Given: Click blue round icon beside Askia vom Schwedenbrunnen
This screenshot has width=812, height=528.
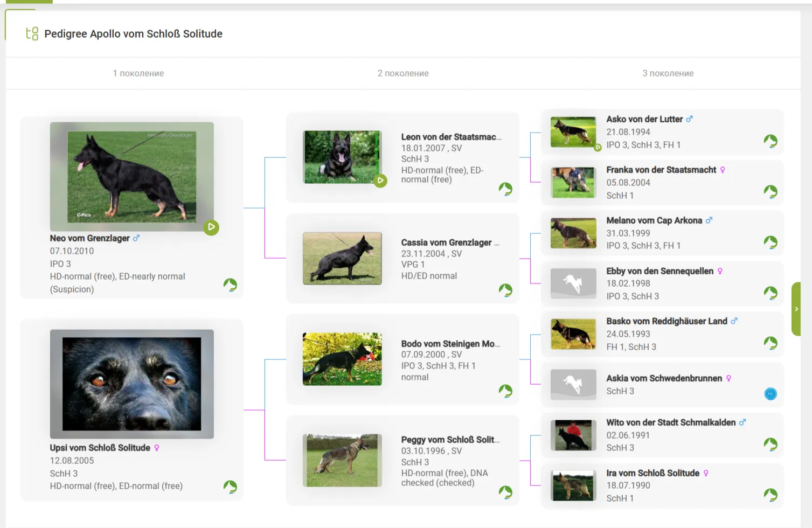Looking at the screenshot, I should pos(771,394).
